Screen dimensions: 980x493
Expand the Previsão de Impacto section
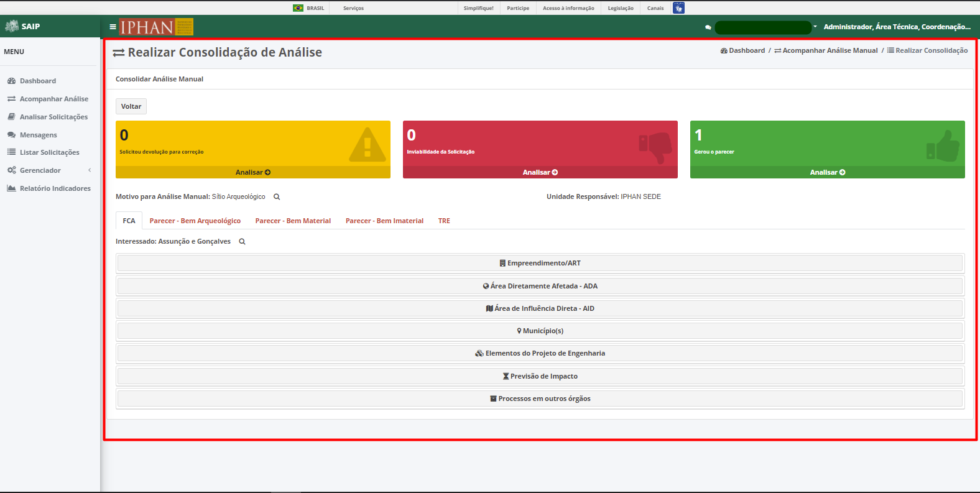(x=540, y=377)
